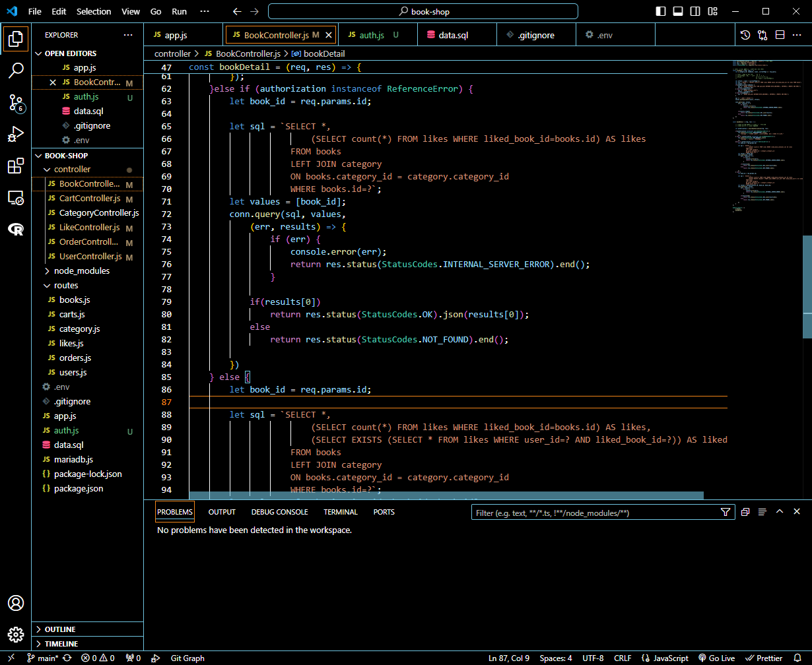The image size is (812, 665).
Task: Open the R extension view
Action: [x=16, y=229]
